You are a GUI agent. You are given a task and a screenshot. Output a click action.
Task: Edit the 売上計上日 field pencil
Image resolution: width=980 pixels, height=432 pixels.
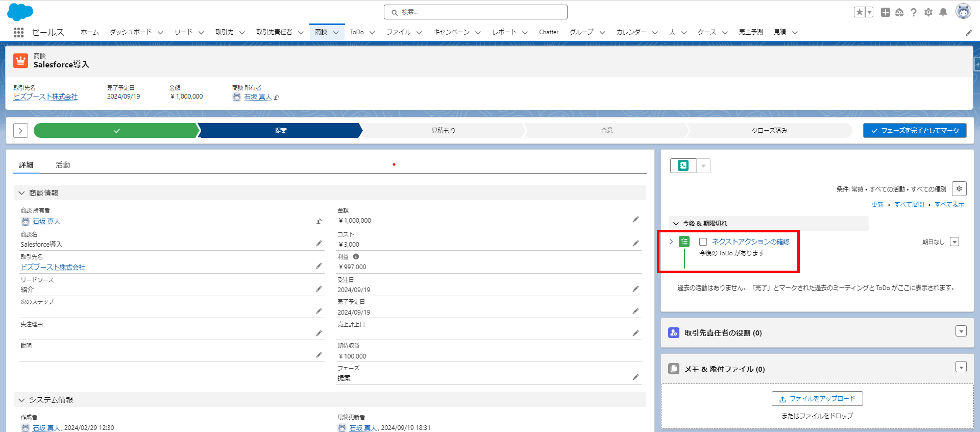click(x=635, y=333)
